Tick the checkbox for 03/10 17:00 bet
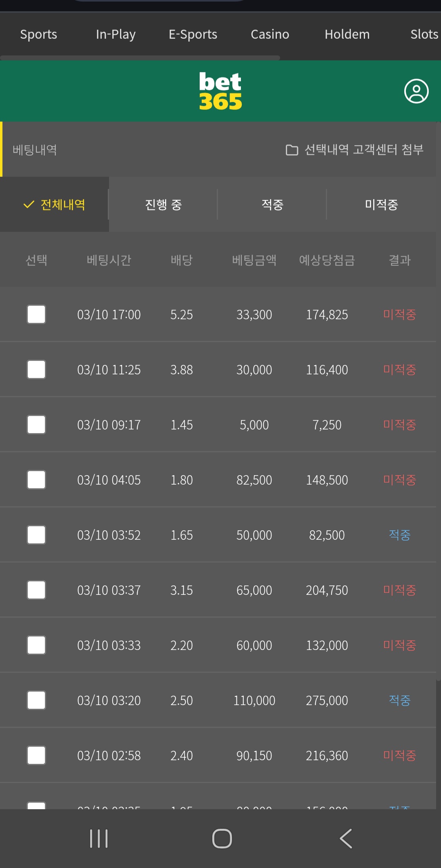The height and width of the screenshot is (868, 441). click(x=36, y=314)
